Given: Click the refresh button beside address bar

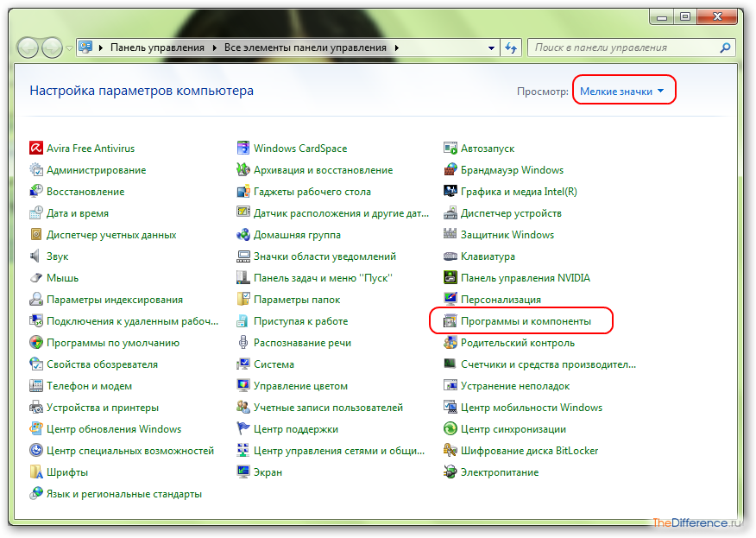Looking at the screenshot, I should 511,48.
